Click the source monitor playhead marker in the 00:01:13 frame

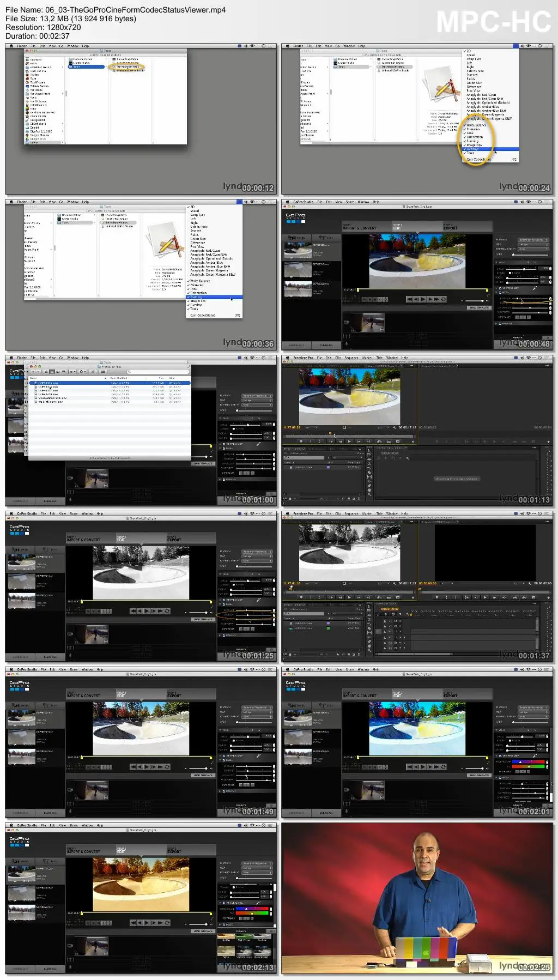(330, 433)
